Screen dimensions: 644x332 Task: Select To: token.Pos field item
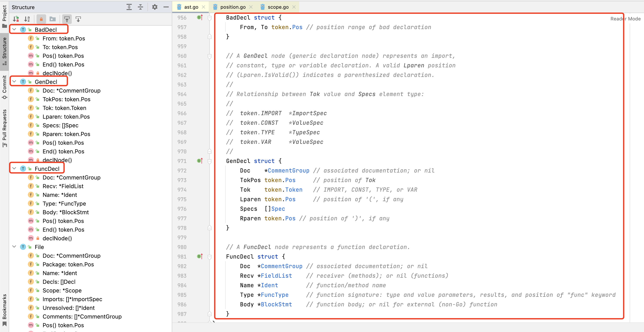(60, 47)
